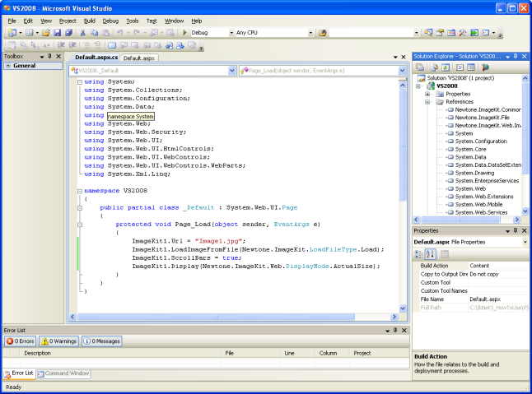The height and width of the screenshot is (394, 532).
Task: Click the Undo arrow icon
Action: tap(119, 33)
